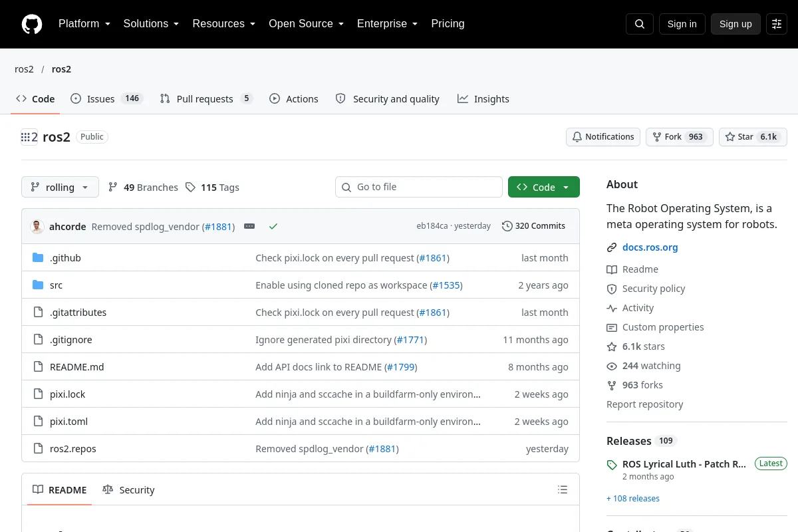Click the Notifications button
The height and width of the screenshot is (532, 798).
tap(603, 137)
